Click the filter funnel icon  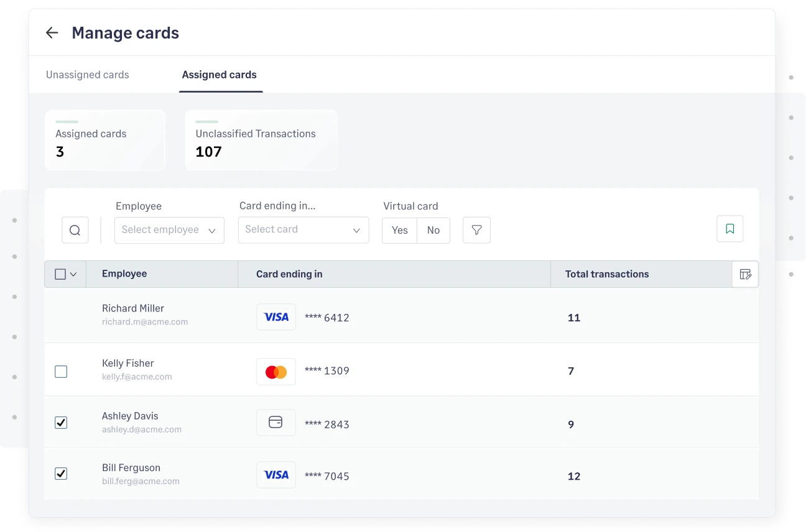point(476,230)
